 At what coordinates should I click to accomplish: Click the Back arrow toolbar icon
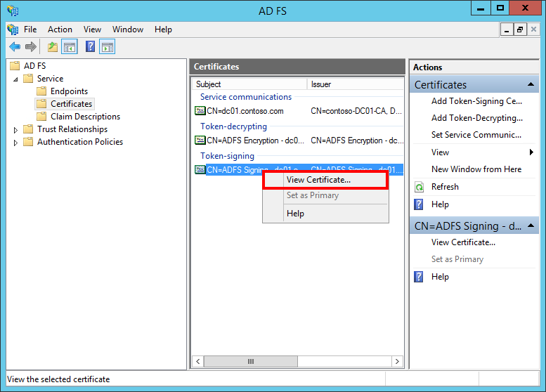tap(15, 46)
